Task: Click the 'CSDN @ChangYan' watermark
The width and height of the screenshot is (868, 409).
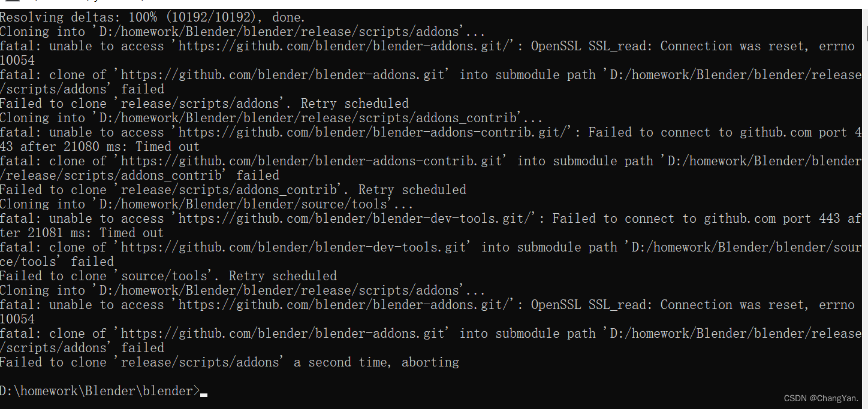Action: click(821, 398)
